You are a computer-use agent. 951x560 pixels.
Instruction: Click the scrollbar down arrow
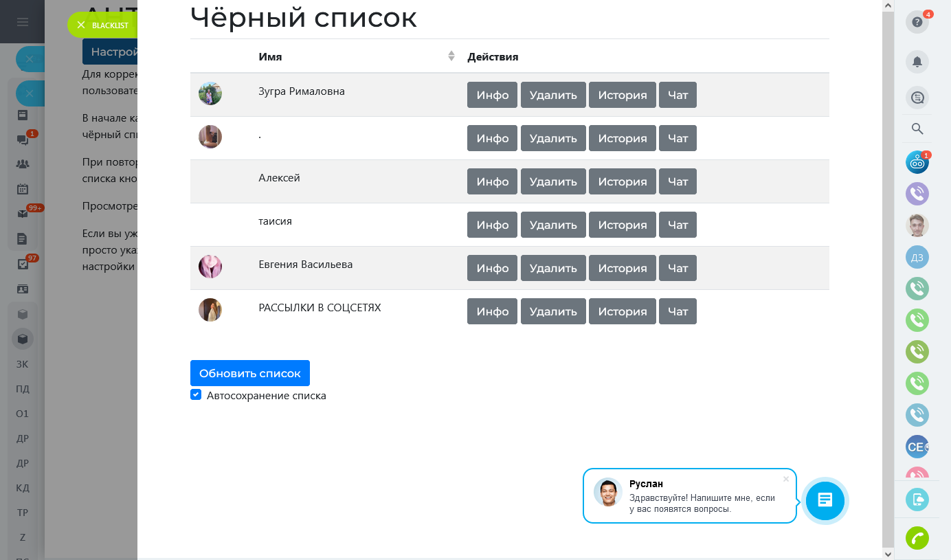click(x=888, y=553)
